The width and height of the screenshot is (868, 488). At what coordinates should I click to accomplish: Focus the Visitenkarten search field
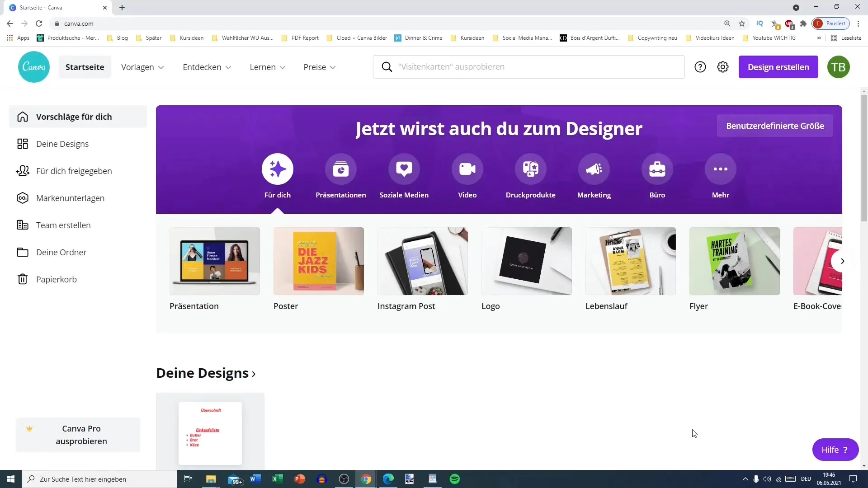click(529, 67)
